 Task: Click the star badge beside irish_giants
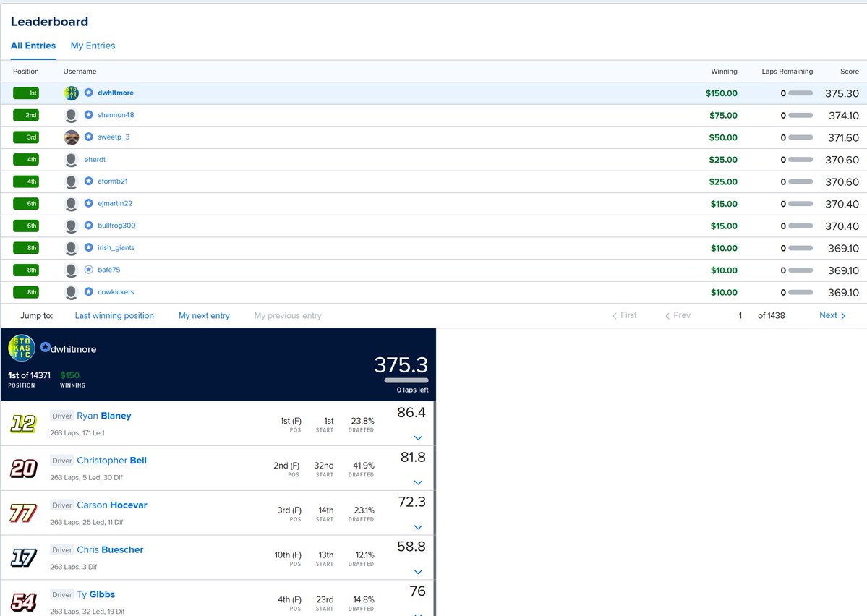pyautogui.click(x=88, y=247)
